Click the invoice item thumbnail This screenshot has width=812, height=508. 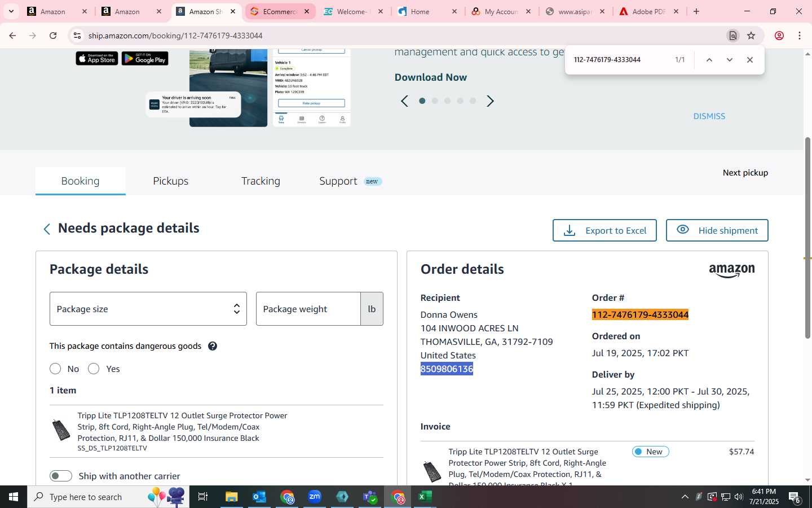click(433, 471)
